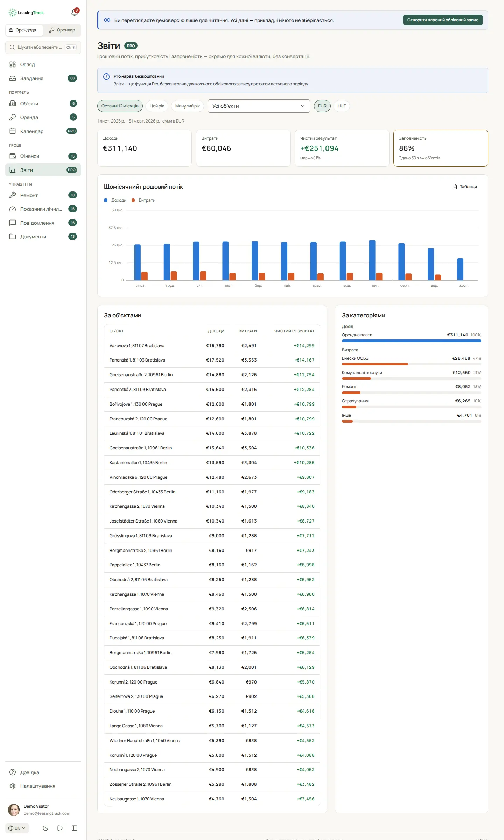Screen dimensions: 504x840
Task: Select Минулий рік period
Action: tap(188, 106)
